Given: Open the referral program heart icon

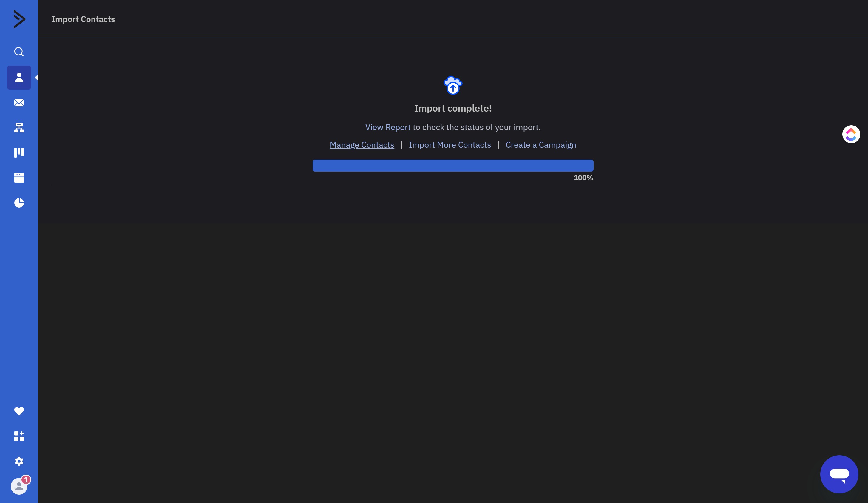Looking at the screenshot, I should click(19, 411).
